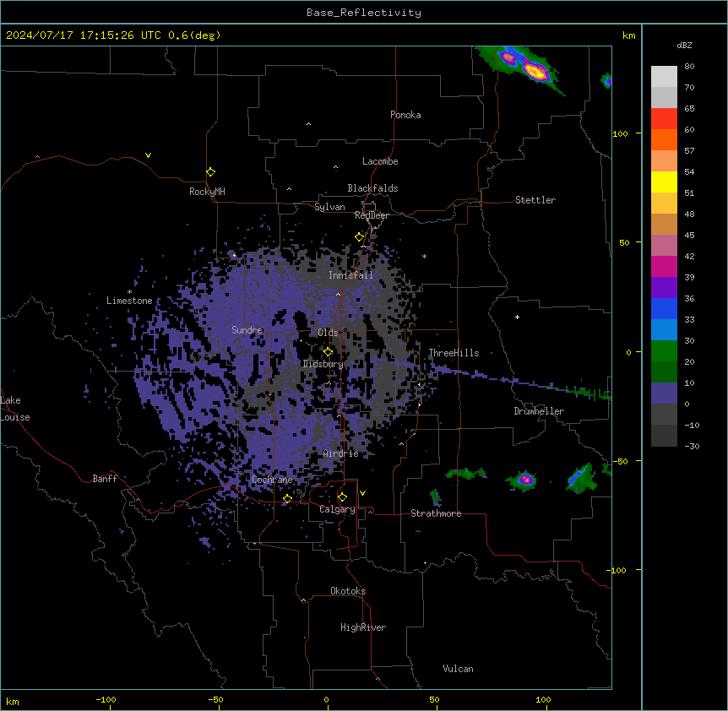Click the Innisfail town label
This screenshot has height=711, width=728.
tap(350, 275)
